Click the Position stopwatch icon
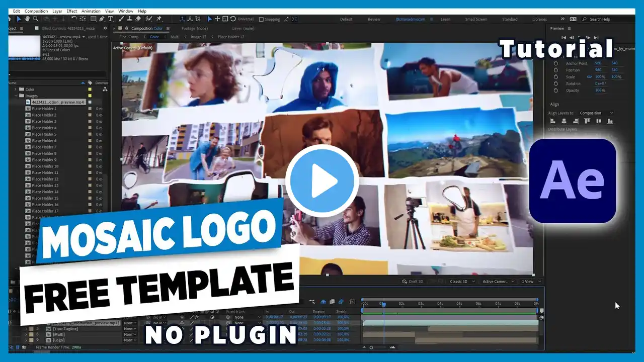The image size is (644, 362). (556, 70)
